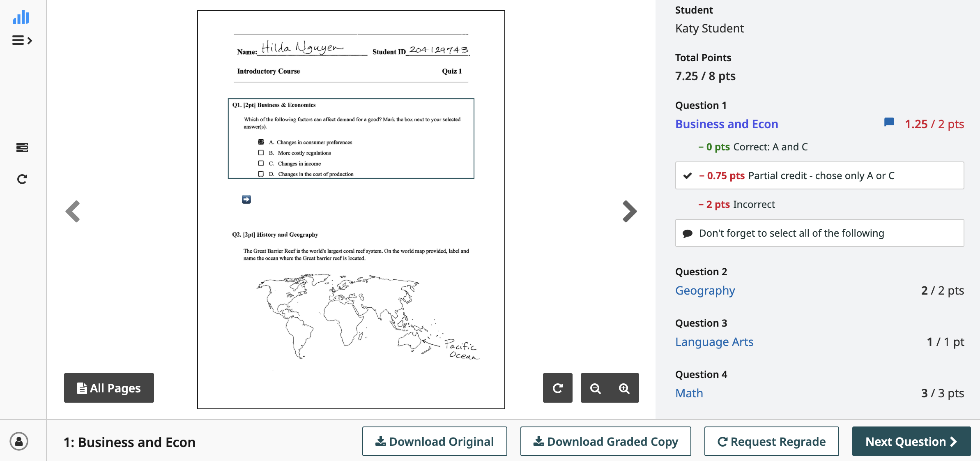The image size is (980, 461).
Task: Click checkbox C Changes in income
Action: pos(261,164)
